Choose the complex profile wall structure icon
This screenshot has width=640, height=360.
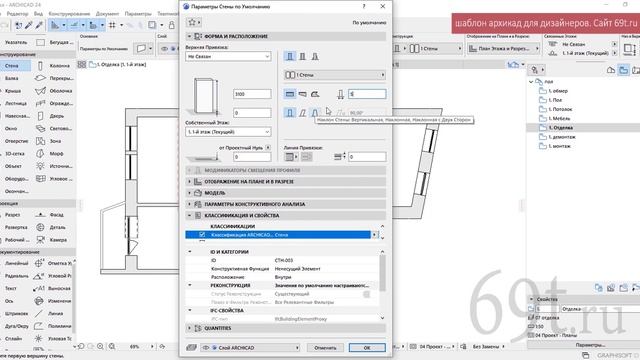pyautogui.click(x=315, y=56)
